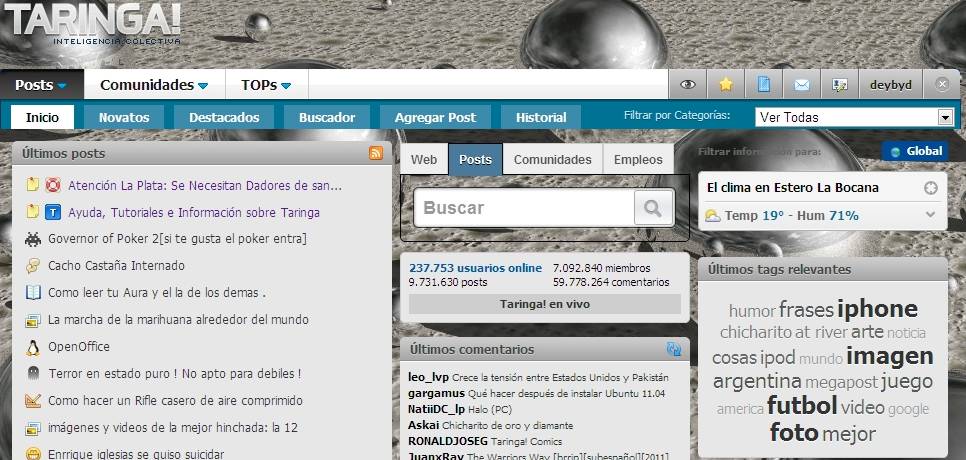Screen dimensions: 966x460
Task: Open the OpenOffice post
Action: click(x=79, y=347)
